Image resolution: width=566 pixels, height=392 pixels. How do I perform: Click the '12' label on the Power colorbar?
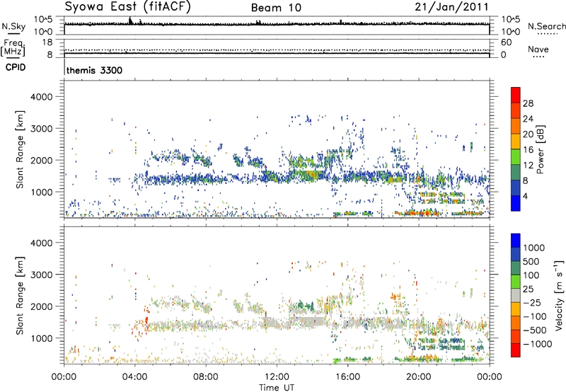coord(528,166)
